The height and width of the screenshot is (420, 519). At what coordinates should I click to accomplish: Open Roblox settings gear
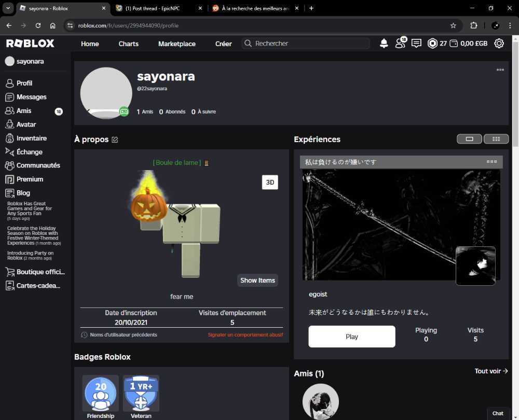(499, 44)
